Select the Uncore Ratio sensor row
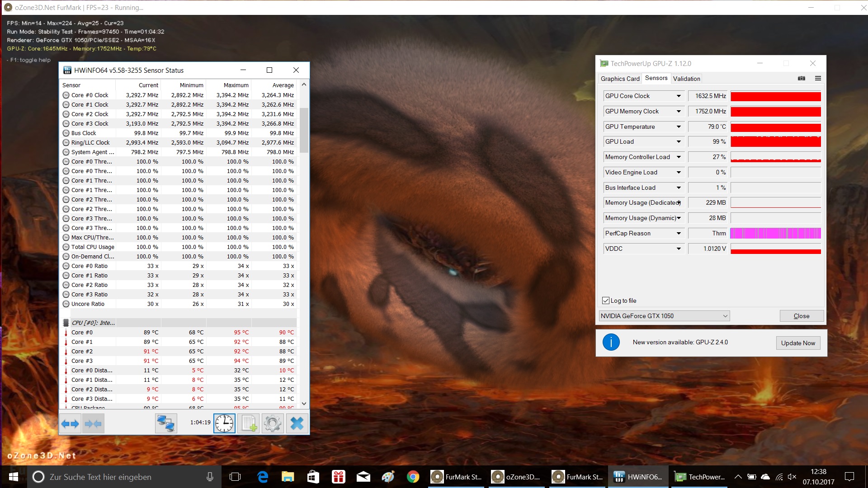The width and height of the screenshot is (868, 488). point(179,304)
